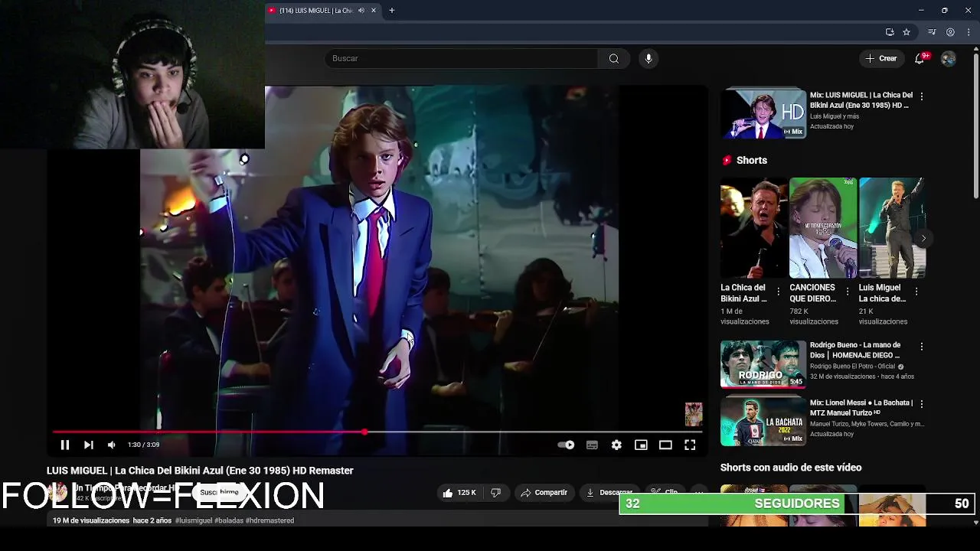Toggle subtitles in the video player
The image size is (980, 551).
pyautogui.click(x=592, y=445)
